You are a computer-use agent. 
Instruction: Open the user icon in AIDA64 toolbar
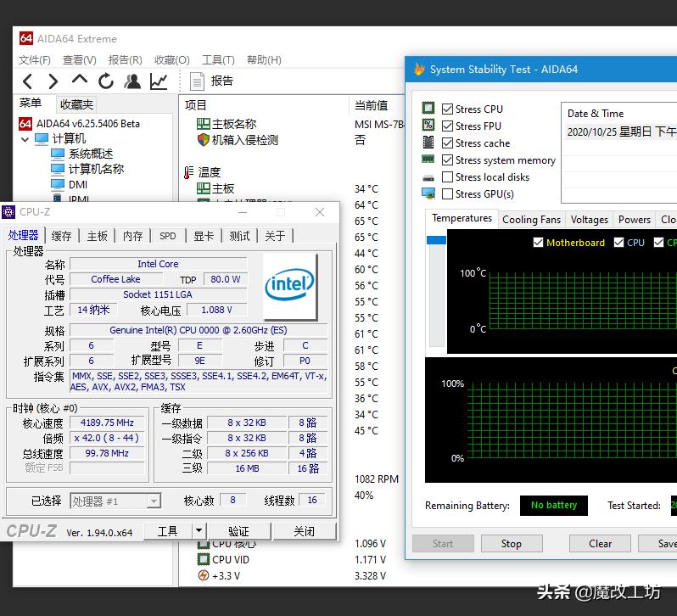[x=132, y=81]
